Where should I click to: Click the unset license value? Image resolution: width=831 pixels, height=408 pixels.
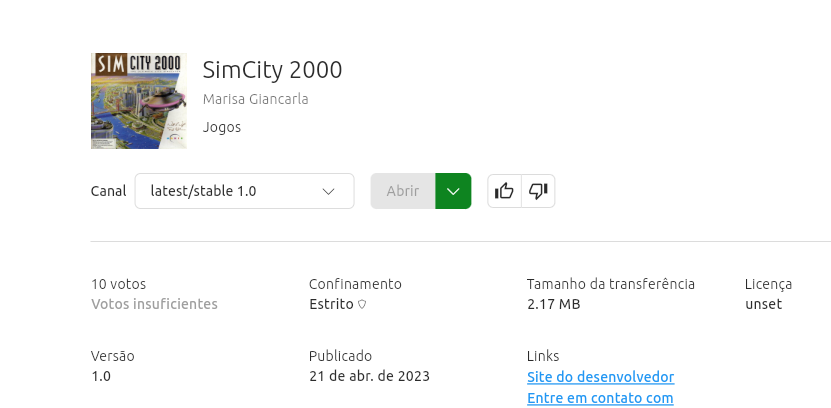coord(763,304)
